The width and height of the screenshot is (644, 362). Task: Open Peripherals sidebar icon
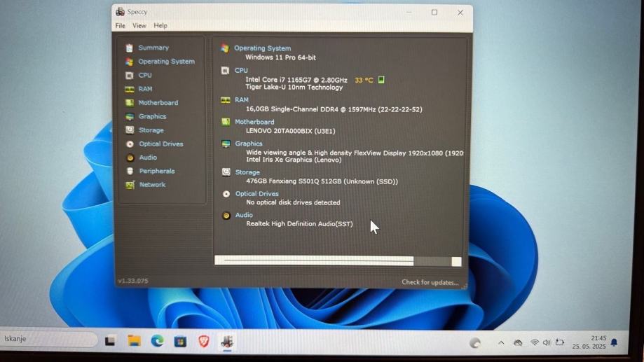(130, 171)
